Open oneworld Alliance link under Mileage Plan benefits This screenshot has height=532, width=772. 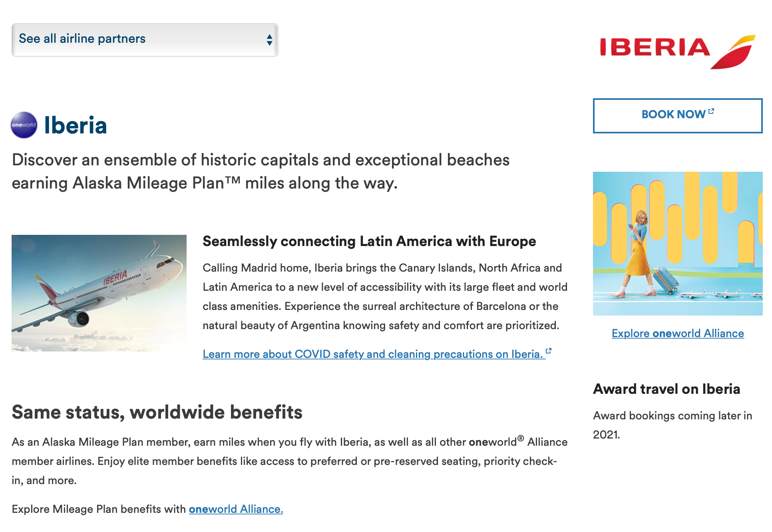tap(236, 509)
